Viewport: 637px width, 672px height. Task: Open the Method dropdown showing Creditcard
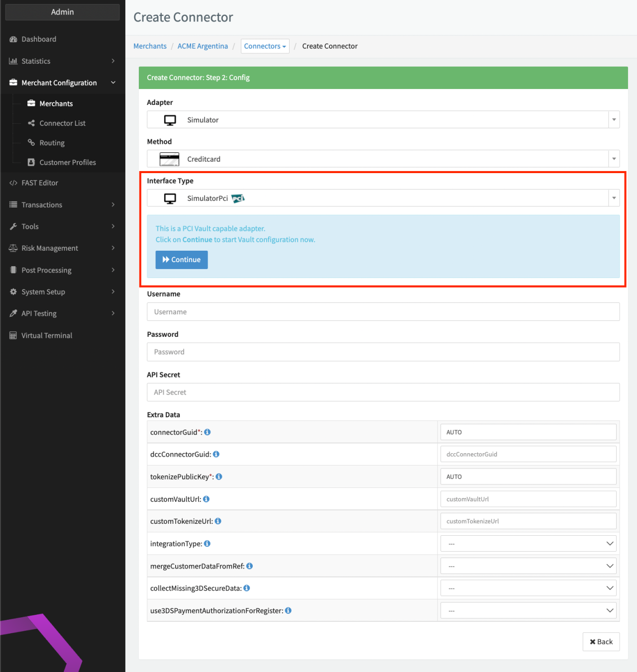coord(383,159)
